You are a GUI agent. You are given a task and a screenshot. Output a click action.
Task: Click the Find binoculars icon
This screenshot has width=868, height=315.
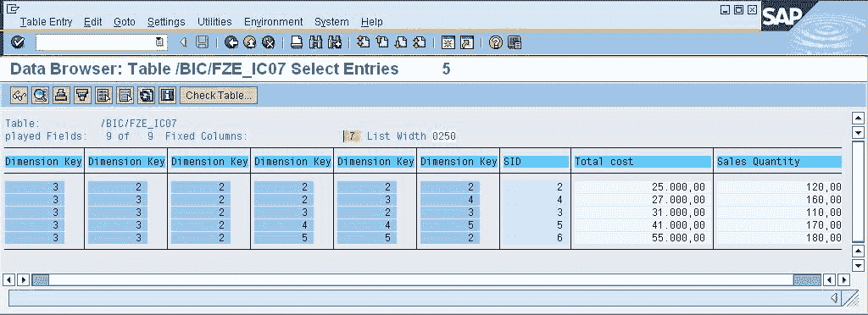[x=316, y=42]
